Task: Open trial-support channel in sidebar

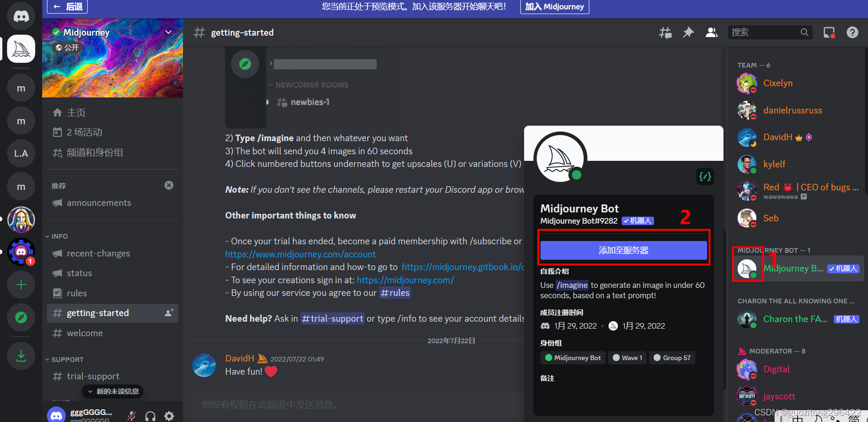Action: tap(113, 376)
